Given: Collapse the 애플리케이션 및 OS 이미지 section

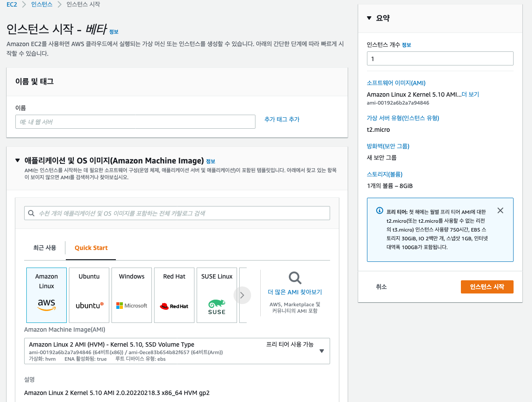Looking at the screenshot, I should [x=18, y=160].
